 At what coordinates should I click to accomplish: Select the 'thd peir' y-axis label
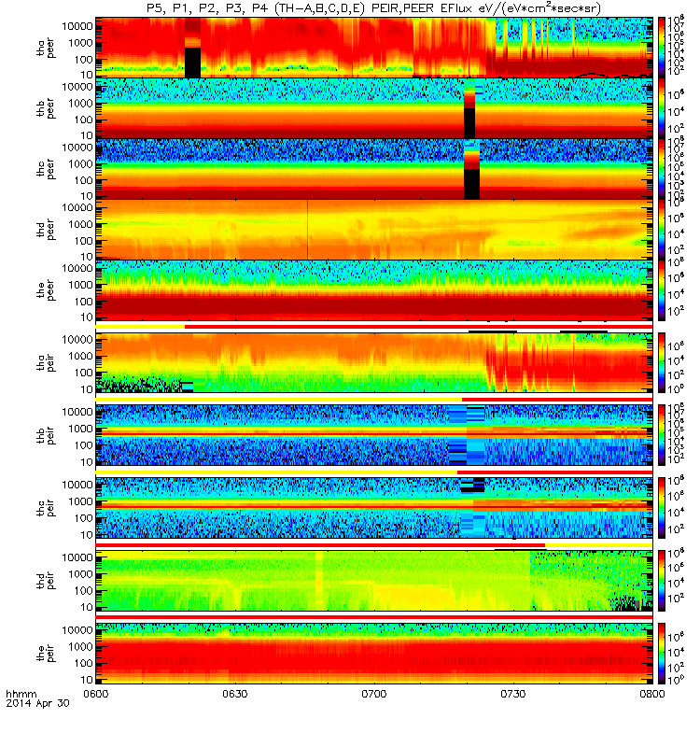(x=46, y=580)
